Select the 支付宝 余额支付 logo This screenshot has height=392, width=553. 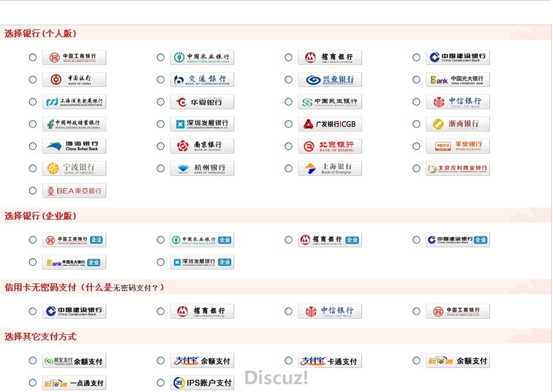(202, 360)
